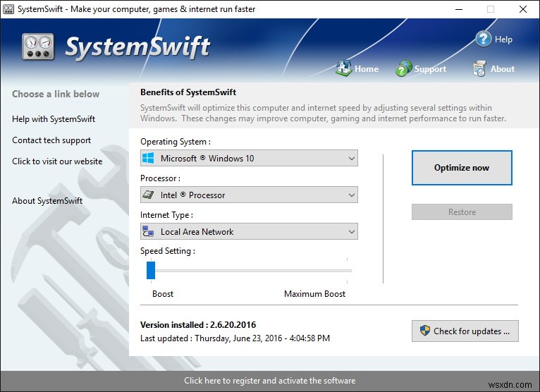Viewport: 540px width, 392px height.
Task: Click the Choose a link below heading
Action: (56, 94)
